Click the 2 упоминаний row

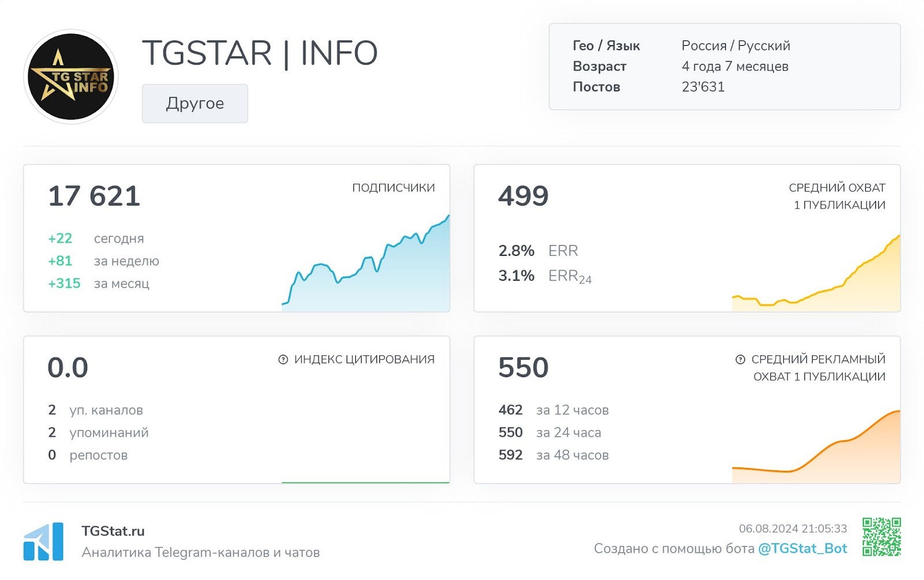[x=98, y=433]
